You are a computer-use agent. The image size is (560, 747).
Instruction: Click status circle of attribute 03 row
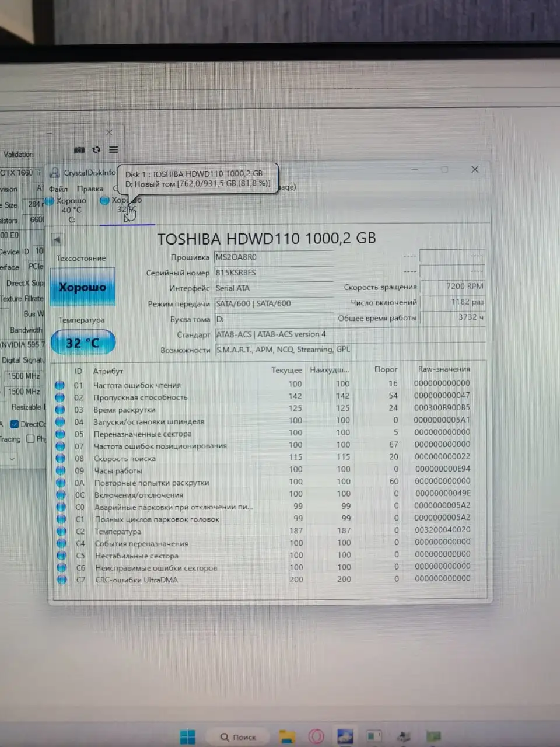(x=60, y=410)
